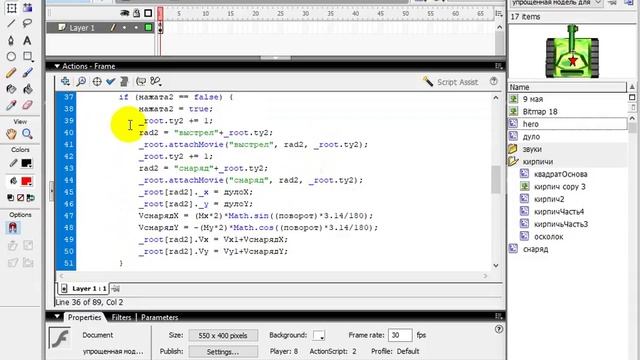The height and width of the screenshot is (360, 640).
Task: Select the Ink Bottle tool
Action: coord(11,89)
